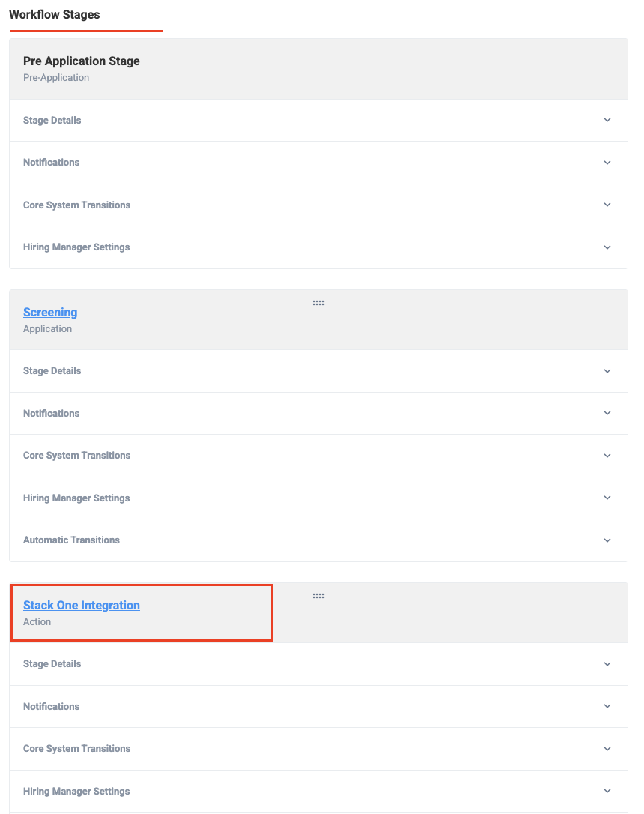Screen dimensions: 644x814
Task: Click the drag handle on Stack One Integration stage
Action: tap(319, 596)
